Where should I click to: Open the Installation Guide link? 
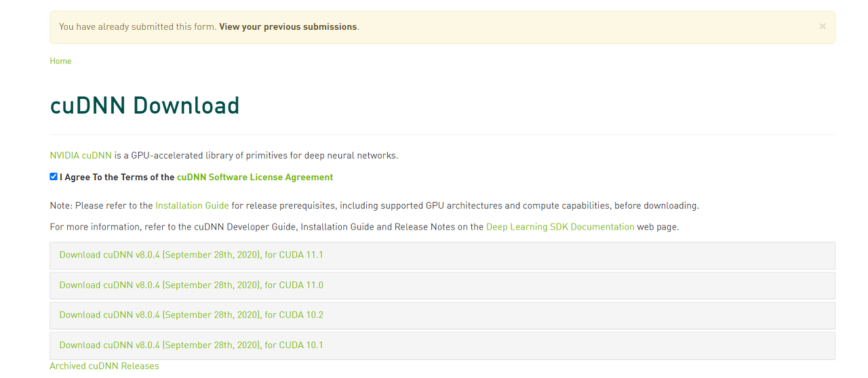pyautogui.click(x=192, y=205)
